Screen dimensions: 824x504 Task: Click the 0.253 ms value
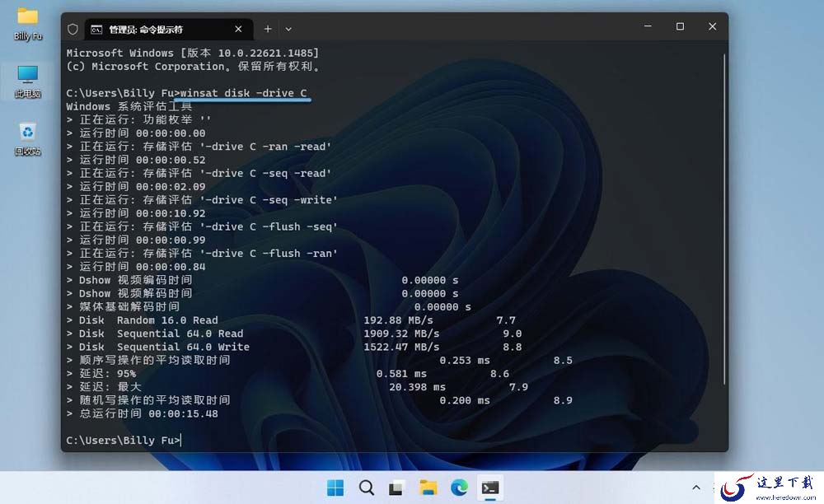(x=465, y=361)
